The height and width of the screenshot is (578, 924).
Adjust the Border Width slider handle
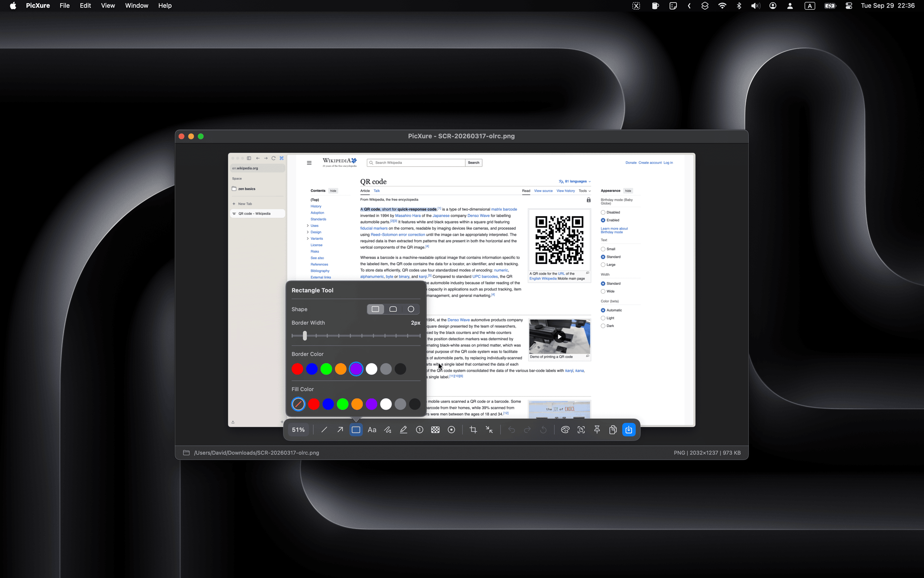tap(305, 336)
